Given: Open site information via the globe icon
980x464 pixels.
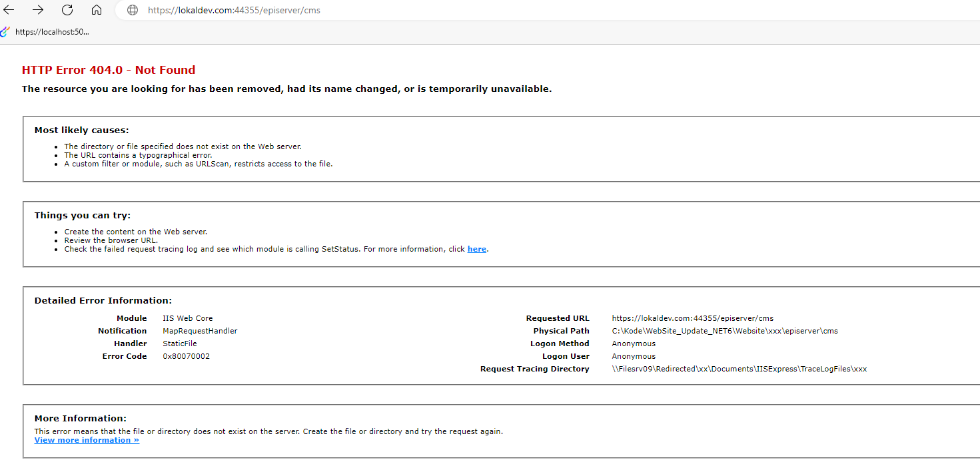Looking at the screenshot, I should point(133,10).
